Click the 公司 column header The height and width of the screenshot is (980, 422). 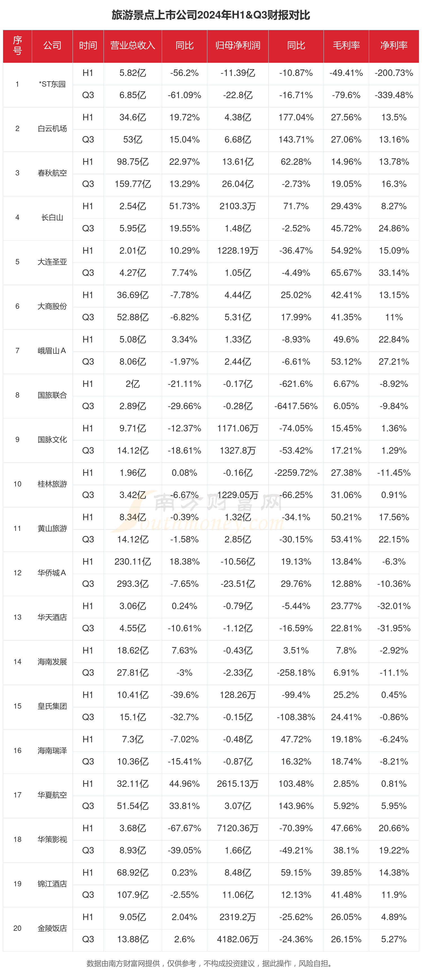coord(52,46)
